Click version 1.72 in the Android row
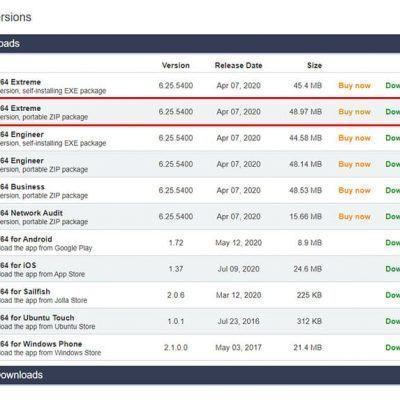Screen dimensions: 400x400 coord(176,243)
